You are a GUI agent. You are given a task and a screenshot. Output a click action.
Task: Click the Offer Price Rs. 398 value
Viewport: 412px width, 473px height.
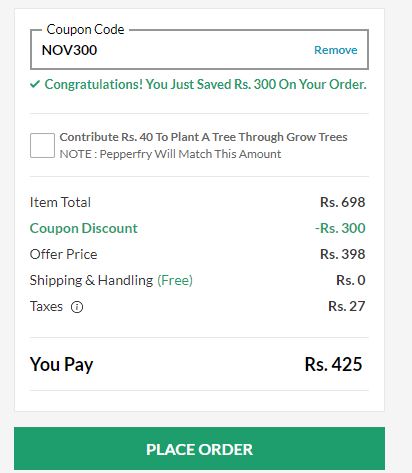click(x=343, y=254)
